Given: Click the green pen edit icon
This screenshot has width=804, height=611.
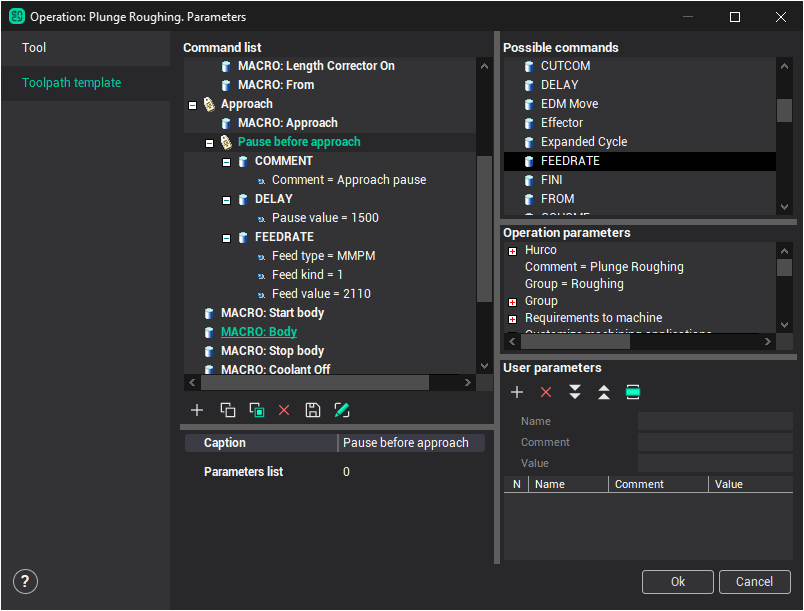Looking at the screenshot, I should pyautogui.click(x=342, y=410).
